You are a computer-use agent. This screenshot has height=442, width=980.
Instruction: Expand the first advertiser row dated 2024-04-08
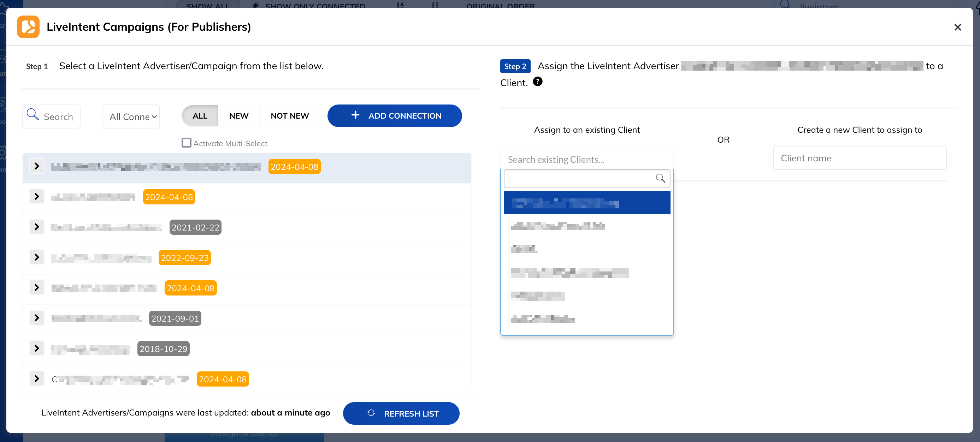pos(36,166)
